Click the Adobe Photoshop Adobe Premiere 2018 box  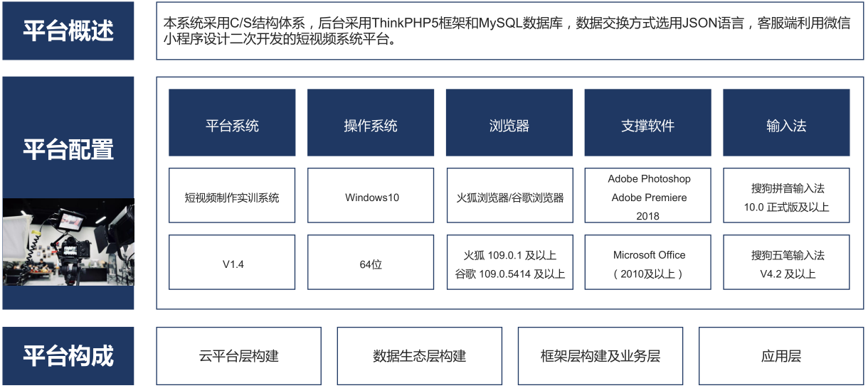coord(647,195)
